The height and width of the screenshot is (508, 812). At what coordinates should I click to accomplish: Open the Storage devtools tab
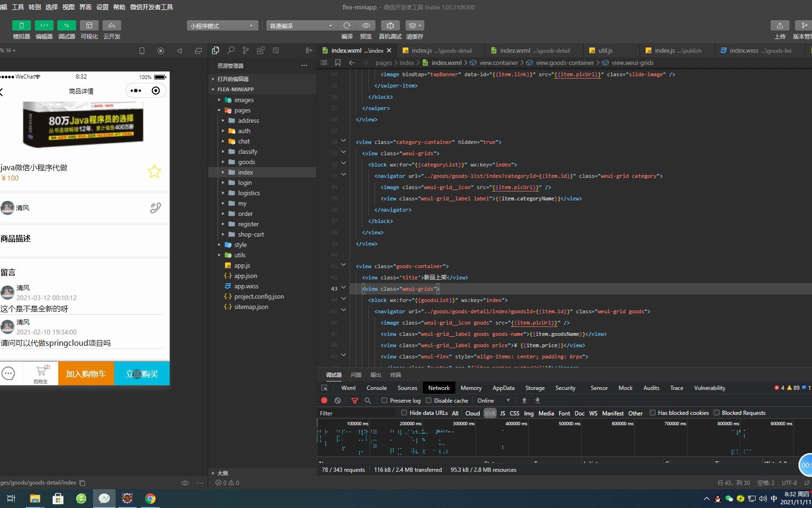click(535, 388)
